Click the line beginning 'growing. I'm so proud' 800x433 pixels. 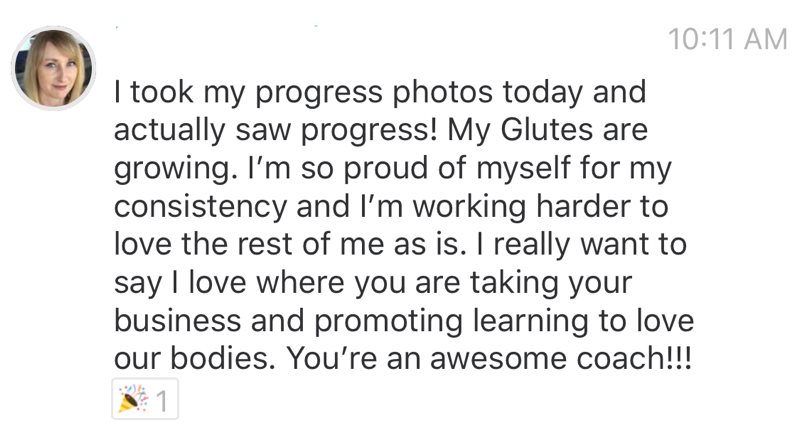pos(393,169)
